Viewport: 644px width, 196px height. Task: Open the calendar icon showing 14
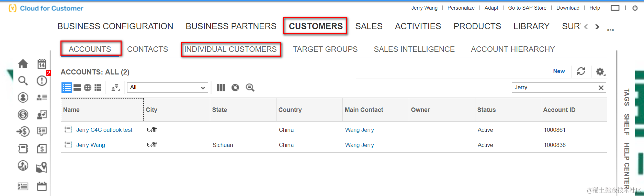42,64
